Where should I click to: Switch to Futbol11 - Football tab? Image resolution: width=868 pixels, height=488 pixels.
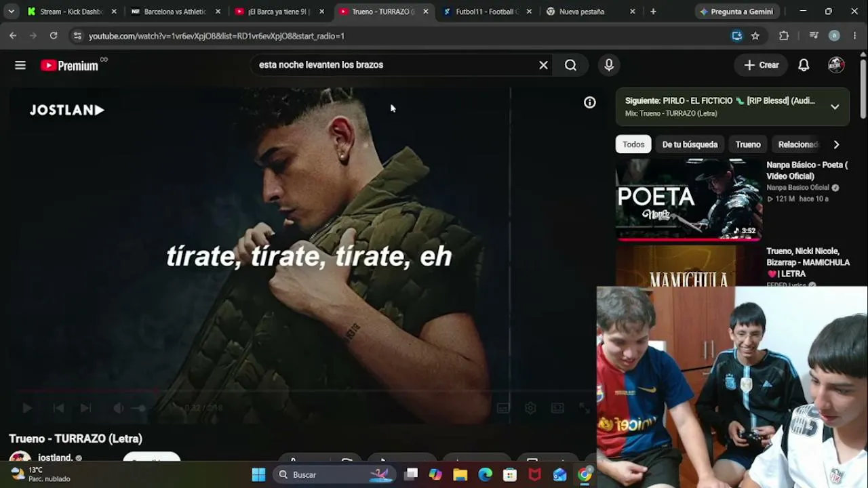pos(486,12)
